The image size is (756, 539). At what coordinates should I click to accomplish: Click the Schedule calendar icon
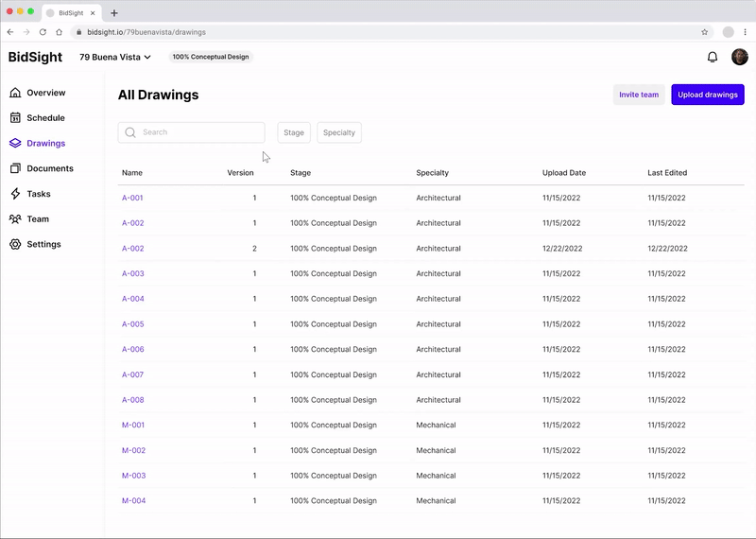click(15, 118)
